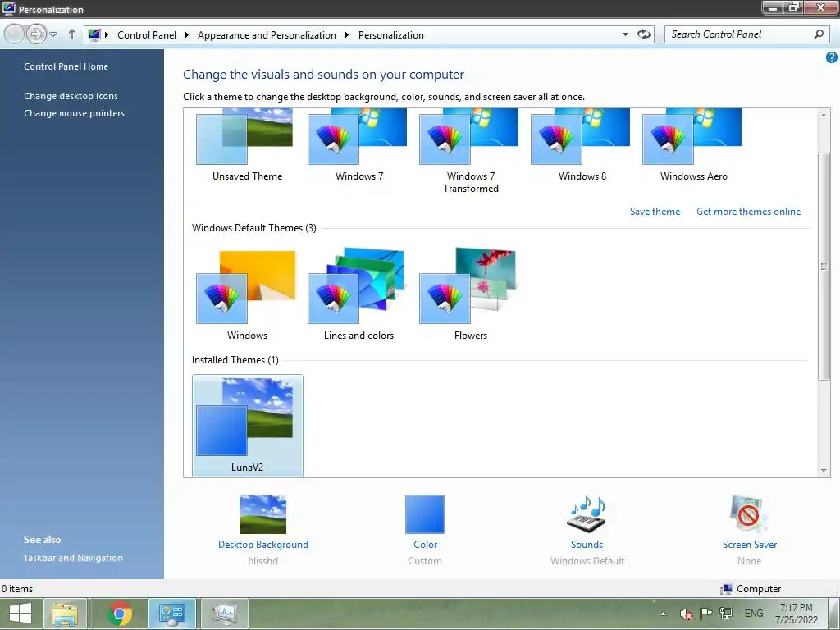The image size is (840, 630).
Task: Click the theme list scroll-down arrow
Action: [x=824, y=470]
